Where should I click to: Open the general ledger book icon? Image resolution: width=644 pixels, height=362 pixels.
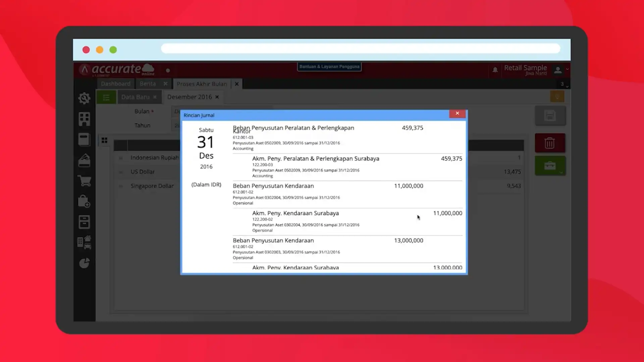click(x=84, y=140)
